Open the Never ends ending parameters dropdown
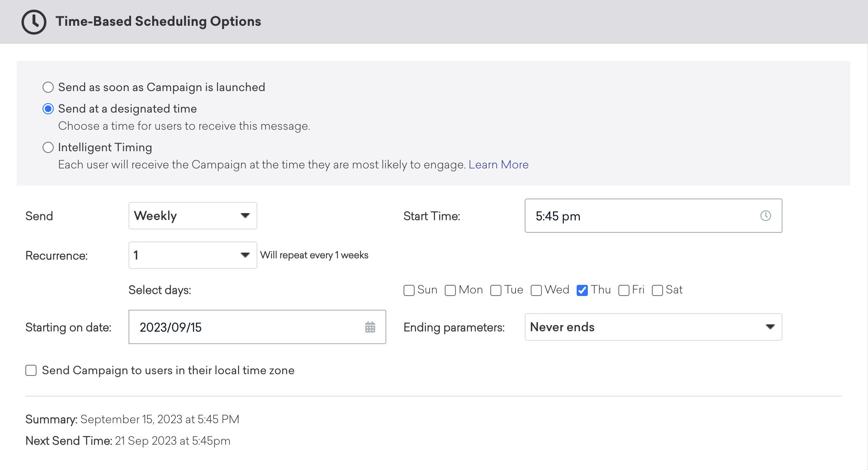The image size is (868, 470). pyautogui.click(x=653, y=327)
